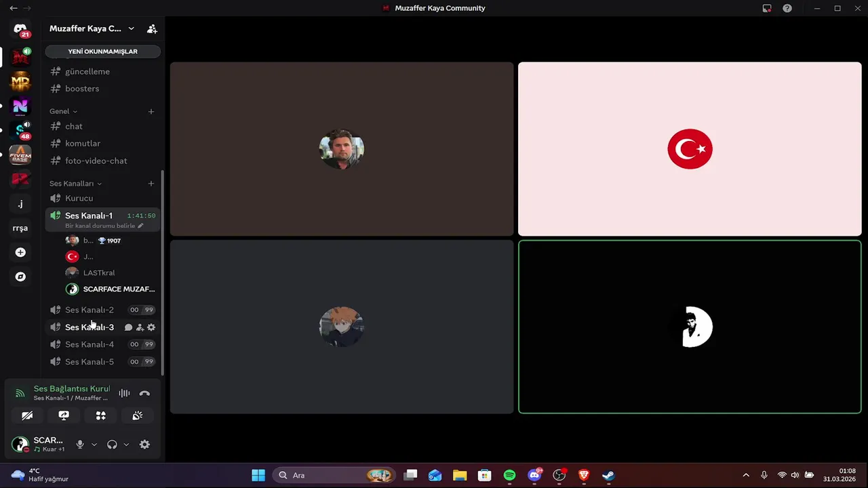
Task: Select LASTkral in voice member list
Action: pyautogui.click(x=111, y=272)
